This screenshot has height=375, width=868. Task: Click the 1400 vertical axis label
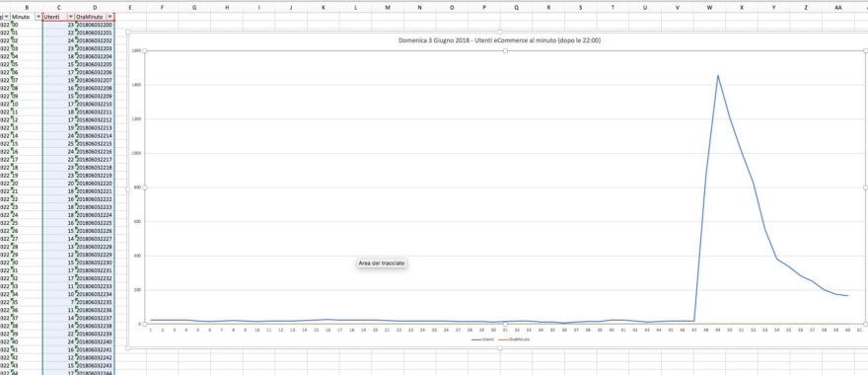tap(136, 85)
